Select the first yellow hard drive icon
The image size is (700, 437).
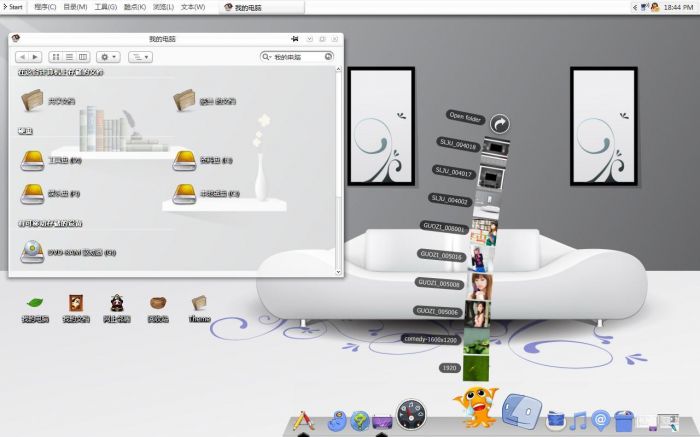point(32,160)
